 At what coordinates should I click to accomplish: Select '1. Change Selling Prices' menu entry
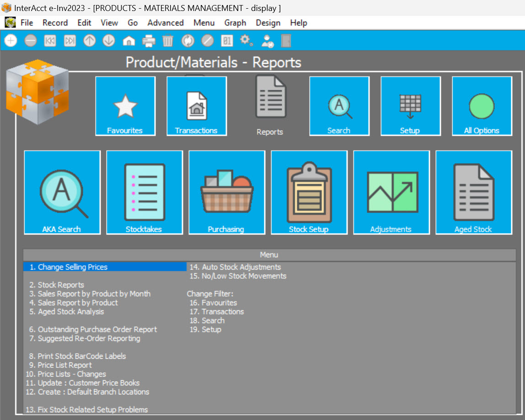105,267
